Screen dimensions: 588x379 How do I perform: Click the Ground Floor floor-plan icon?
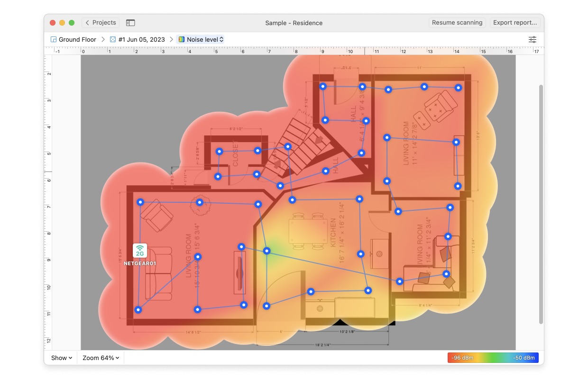[x=54, y=39]
